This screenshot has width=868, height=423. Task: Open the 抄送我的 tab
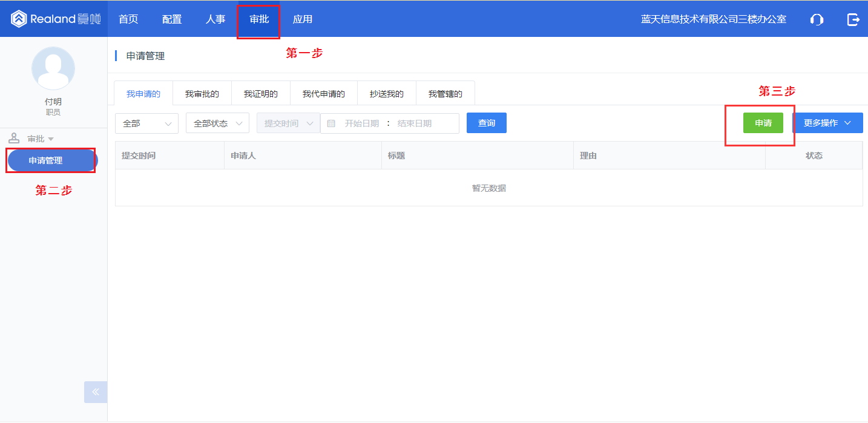(x=386, y=93)
